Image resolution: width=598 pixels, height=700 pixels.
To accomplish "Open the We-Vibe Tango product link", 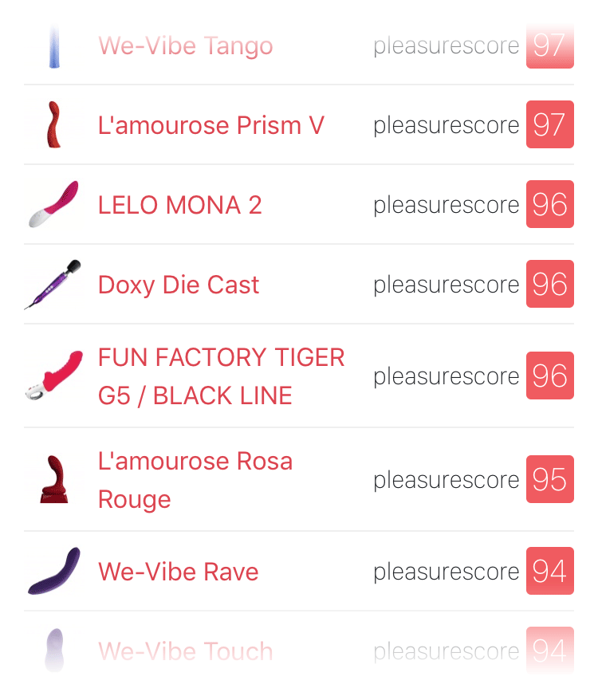I will 185,46.
